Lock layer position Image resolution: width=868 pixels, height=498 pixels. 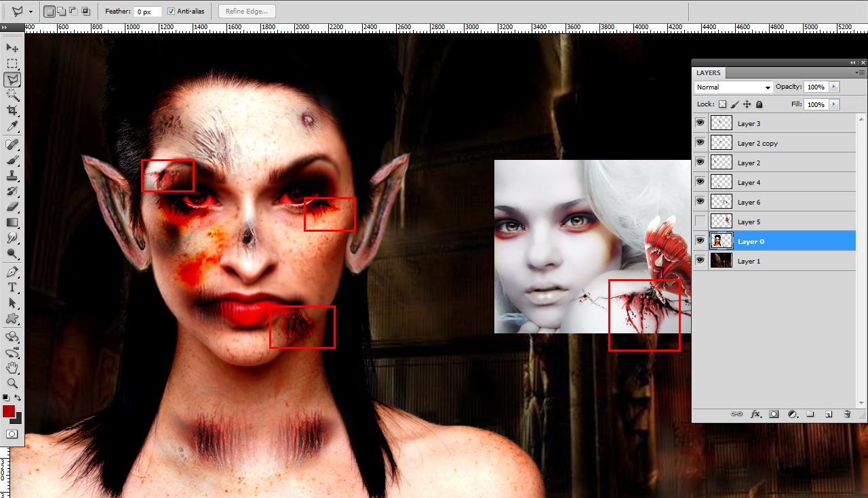pos(747,104)
